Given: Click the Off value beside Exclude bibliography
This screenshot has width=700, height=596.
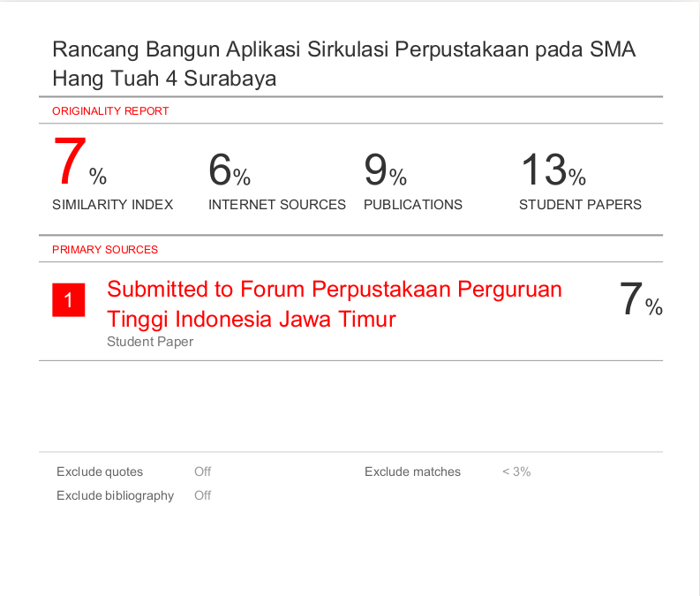Looking at the screenshot, I should [x=202, y=495].
